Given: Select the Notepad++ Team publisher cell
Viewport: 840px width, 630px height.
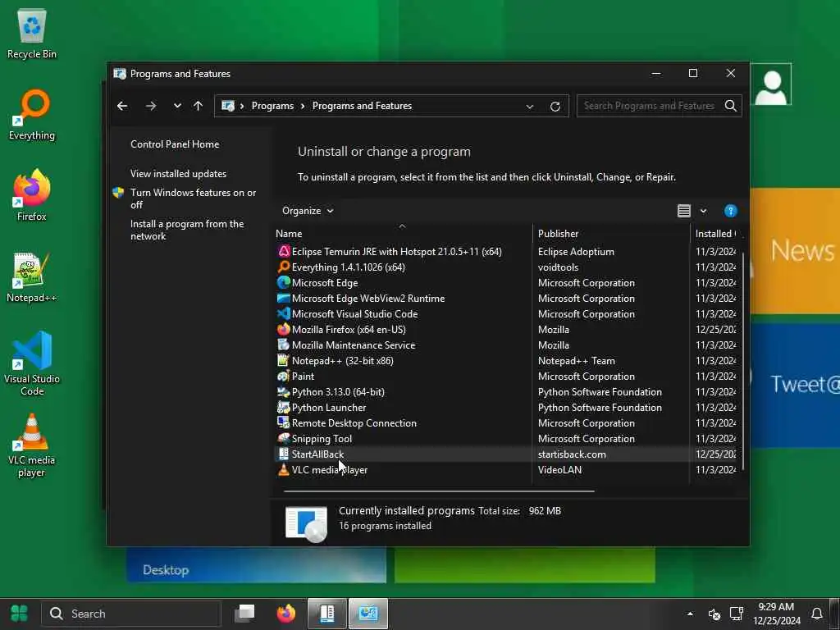Looking at the screenshot, I should [x=577, y=361].
